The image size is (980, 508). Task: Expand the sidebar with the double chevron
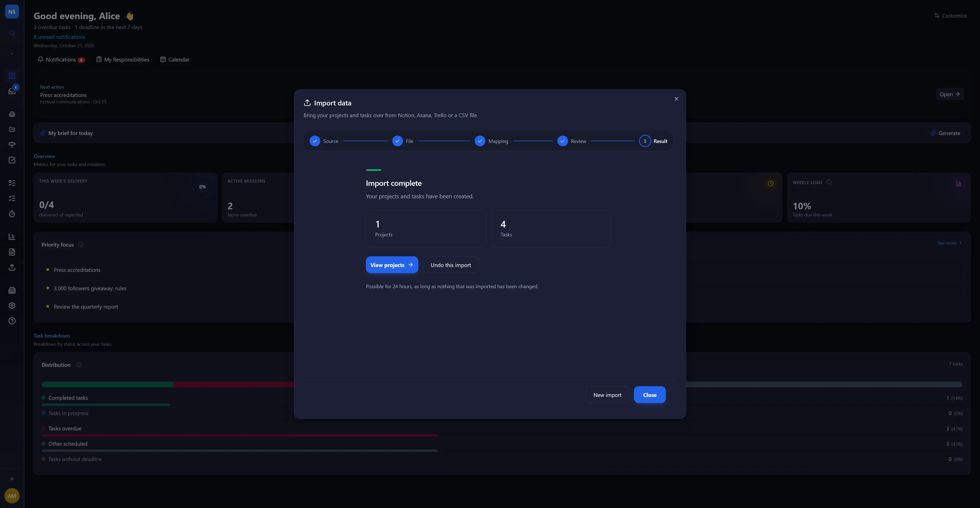(x=12, y=479)
